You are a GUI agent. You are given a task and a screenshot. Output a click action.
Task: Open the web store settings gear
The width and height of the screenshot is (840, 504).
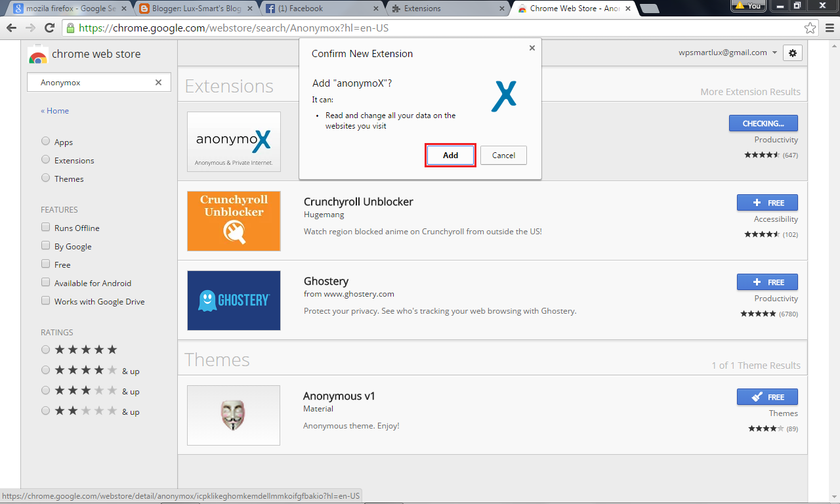792,53
